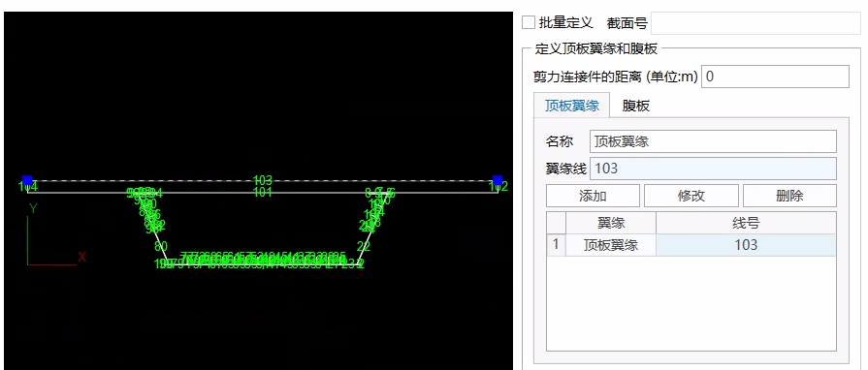Select the 103 cell under 线号 column

coord(746,245)
